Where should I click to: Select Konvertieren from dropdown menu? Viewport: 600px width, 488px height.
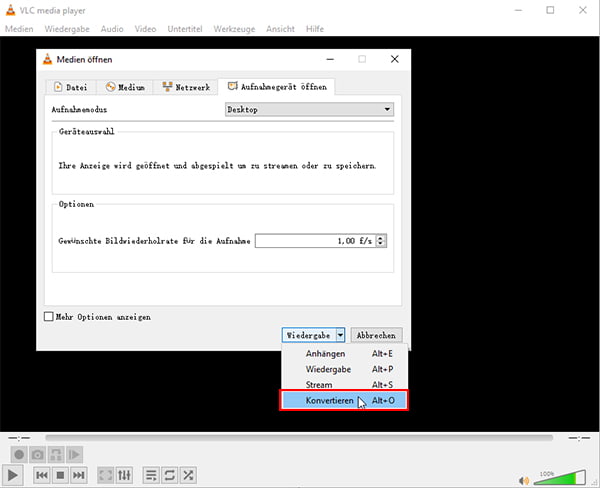[x=344, y=400]
